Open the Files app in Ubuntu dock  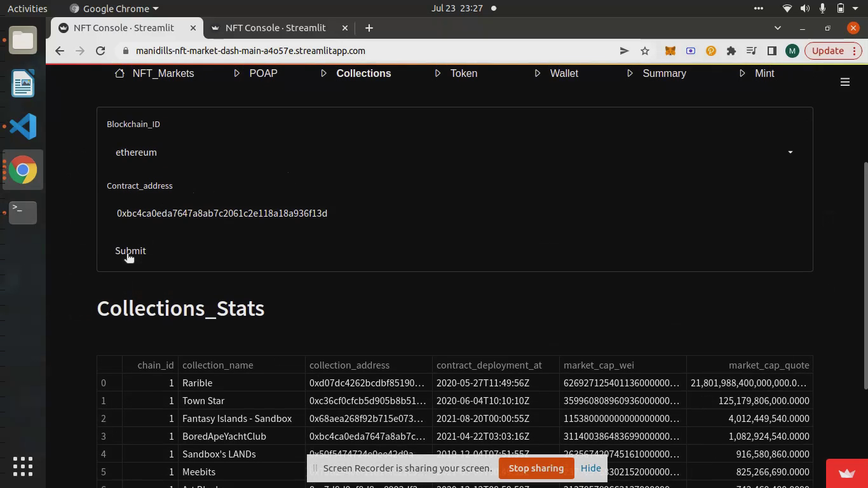[23, 41]
